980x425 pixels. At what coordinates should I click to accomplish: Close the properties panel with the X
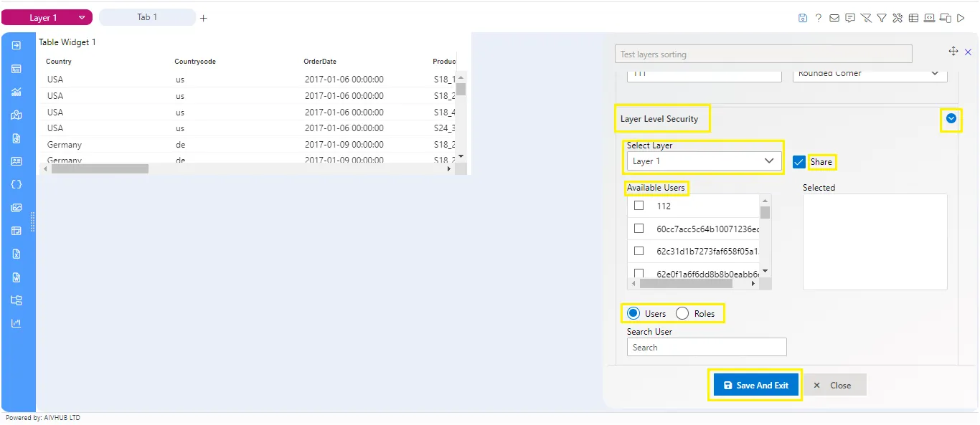968,52
